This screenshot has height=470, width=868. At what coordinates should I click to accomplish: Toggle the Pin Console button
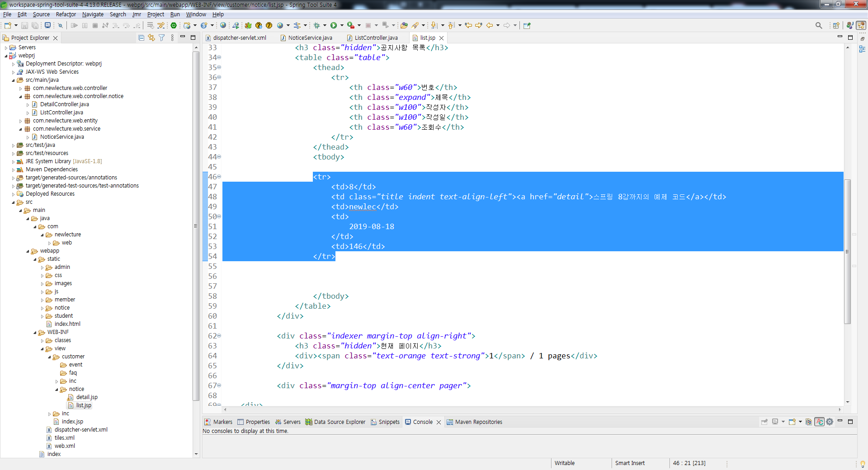pos(764,422)
